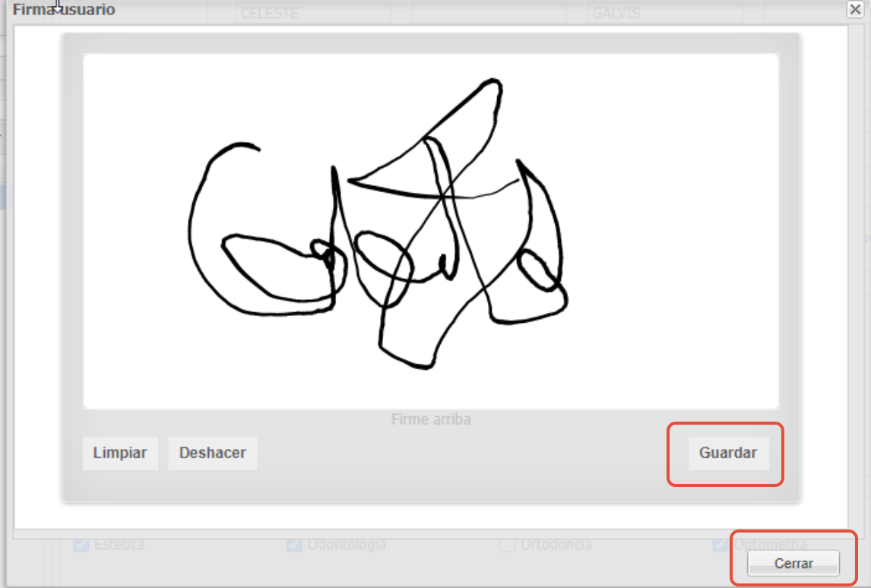Close the dialog with Cerrar button
This screenshot has height=588, width=871.
coord(793,564)
